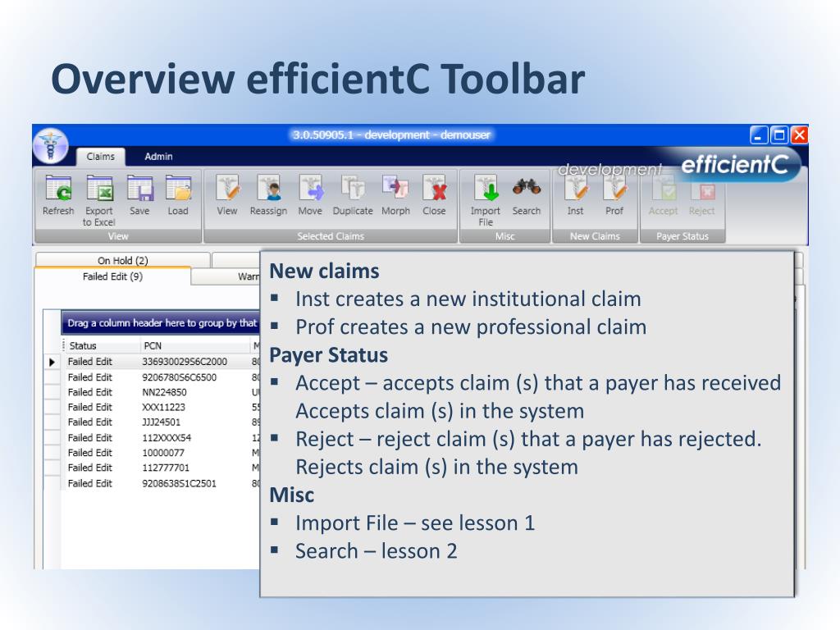Sort by the Status column header

coord(103,345)
